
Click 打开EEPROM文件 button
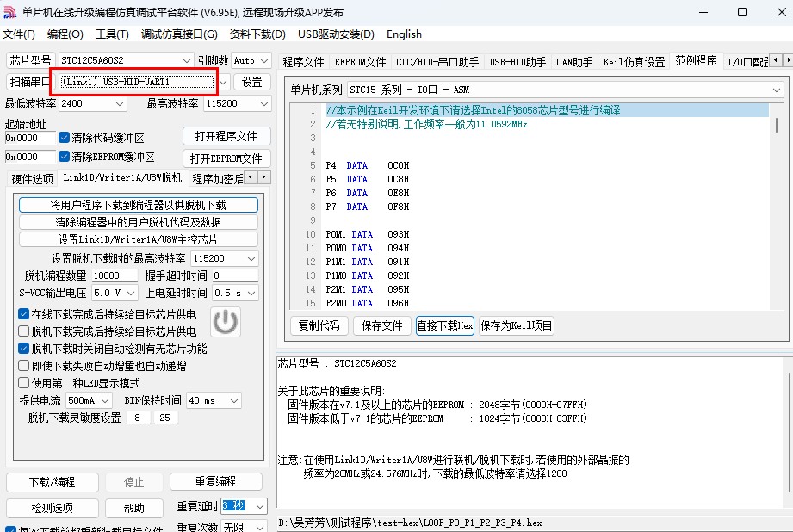coord(226,158)
